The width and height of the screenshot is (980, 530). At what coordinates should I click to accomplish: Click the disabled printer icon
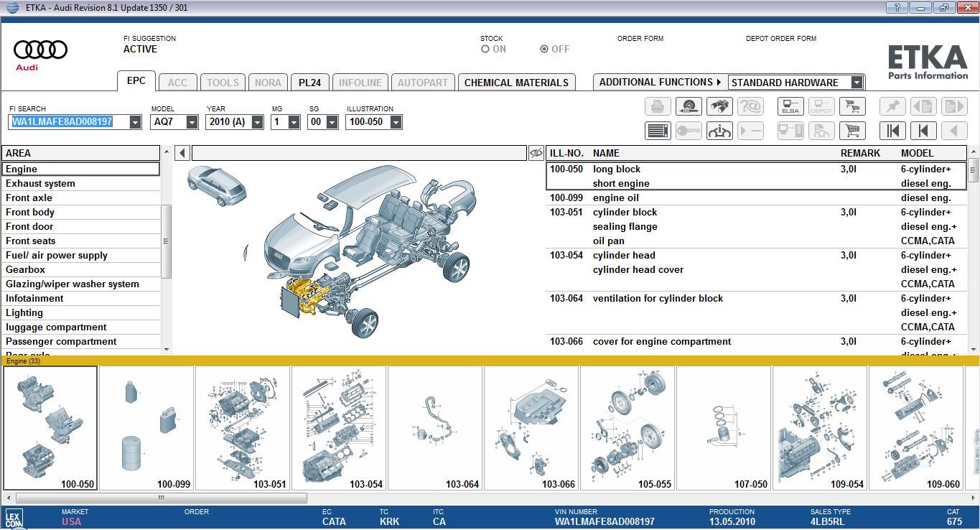[656, 106]
